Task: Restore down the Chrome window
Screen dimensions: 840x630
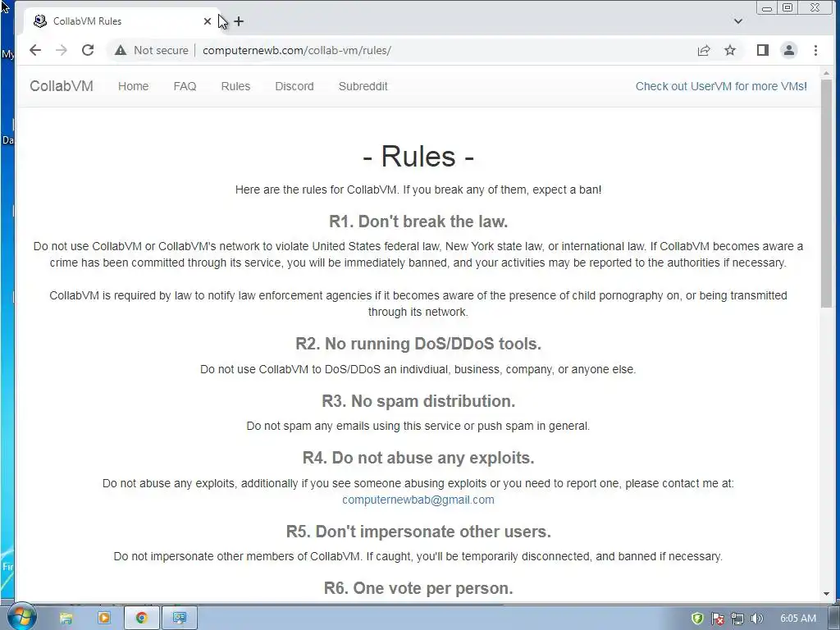Action: (x=787, y=7)
